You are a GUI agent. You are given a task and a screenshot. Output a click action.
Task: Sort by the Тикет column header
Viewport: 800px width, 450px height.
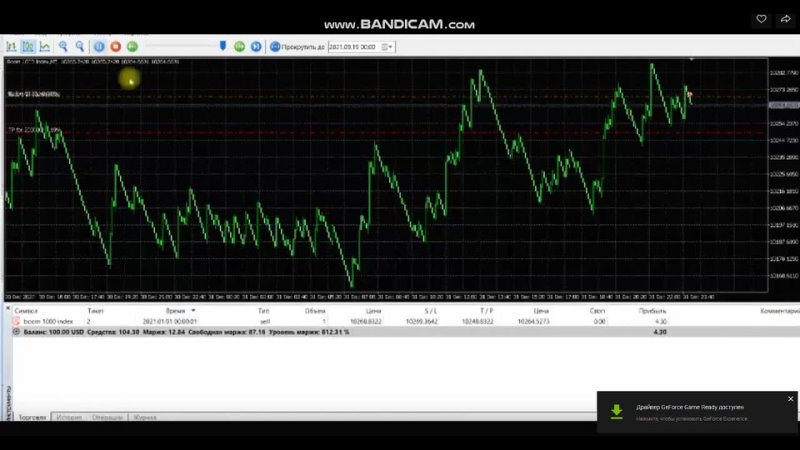point(95,311)
